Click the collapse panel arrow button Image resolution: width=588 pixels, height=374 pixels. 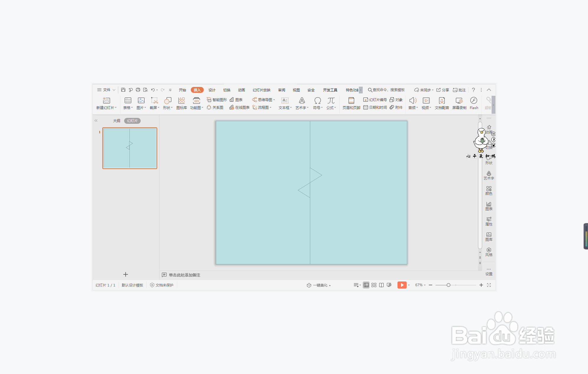tap(96, 121)
